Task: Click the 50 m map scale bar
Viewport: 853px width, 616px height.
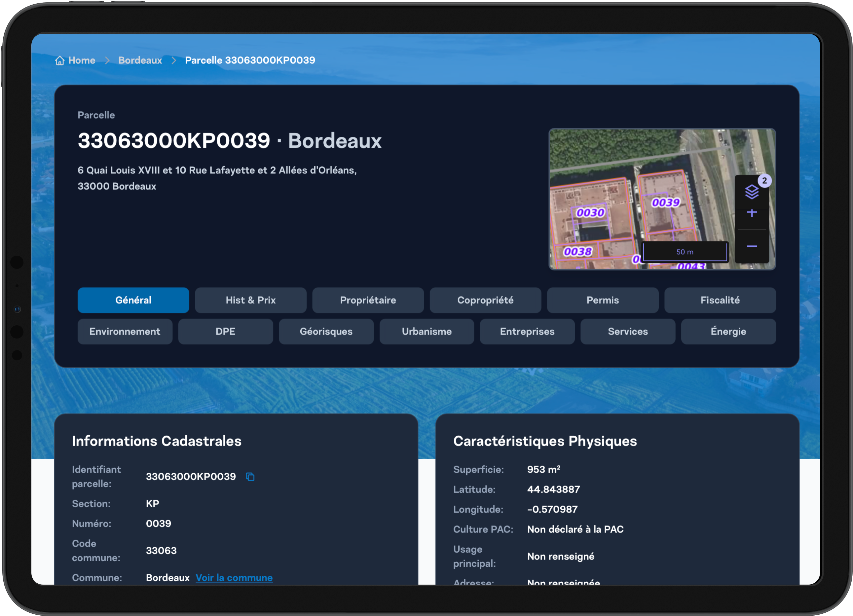Action: pos(685,252)
